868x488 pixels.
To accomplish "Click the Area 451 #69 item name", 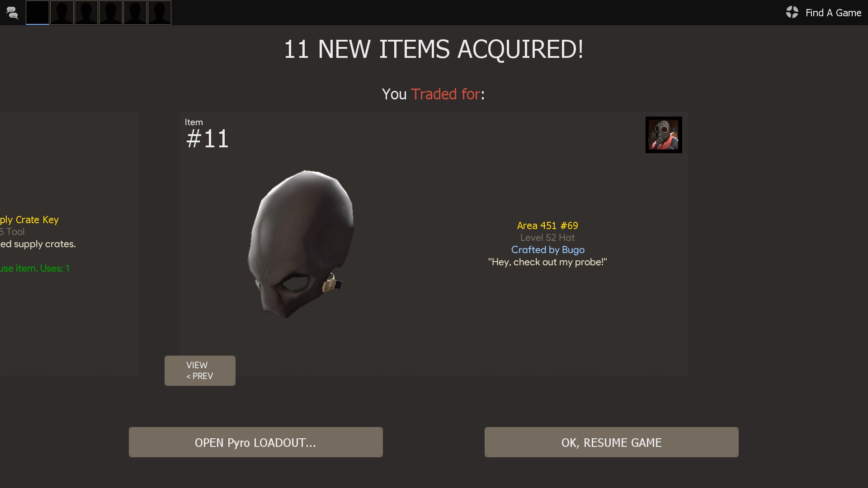I will tap(547, 225).
